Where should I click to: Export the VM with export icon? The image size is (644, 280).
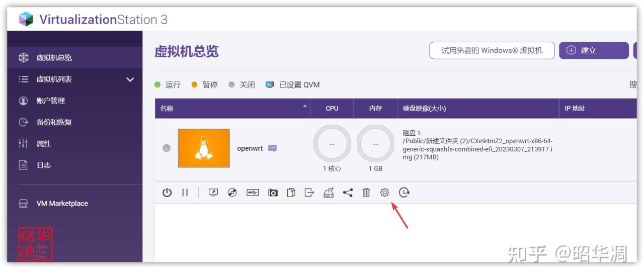tap(309, 192)
